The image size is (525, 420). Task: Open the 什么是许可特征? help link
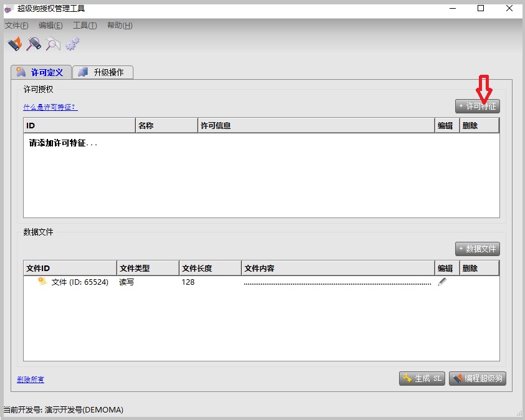(51, 107)
